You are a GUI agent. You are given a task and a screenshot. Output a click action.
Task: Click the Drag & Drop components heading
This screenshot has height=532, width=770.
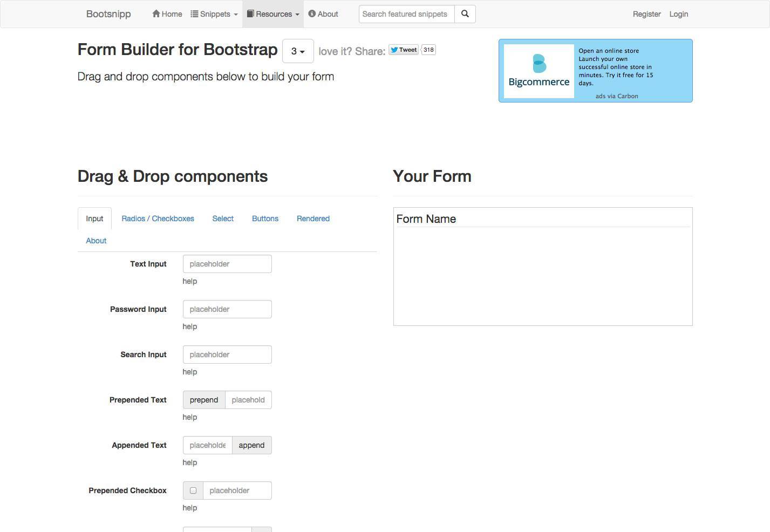(x=173, y=176)
